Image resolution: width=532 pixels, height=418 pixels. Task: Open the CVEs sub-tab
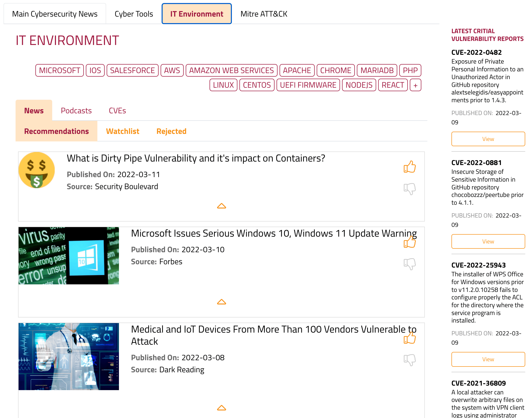point(117,111)
